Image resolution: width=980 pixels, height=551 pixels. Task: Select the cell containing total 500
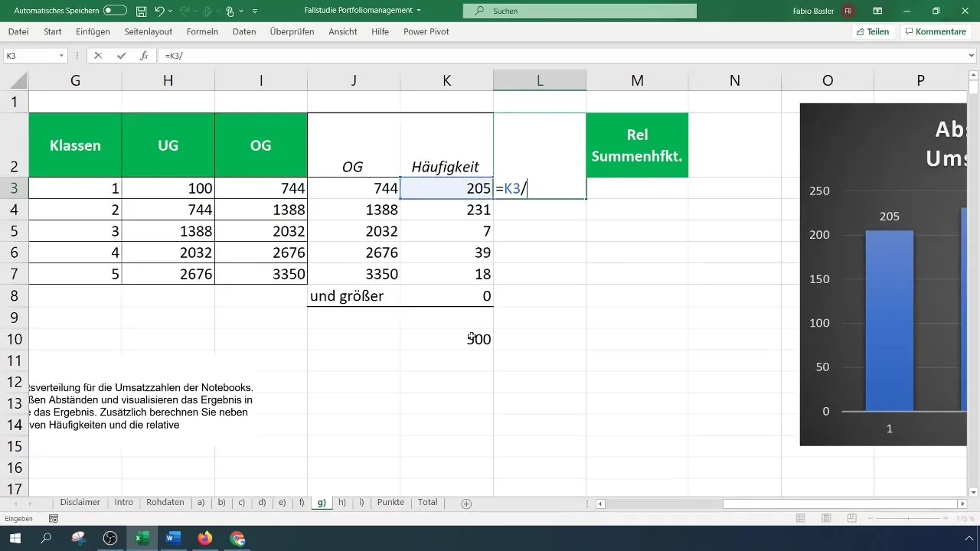447,339
